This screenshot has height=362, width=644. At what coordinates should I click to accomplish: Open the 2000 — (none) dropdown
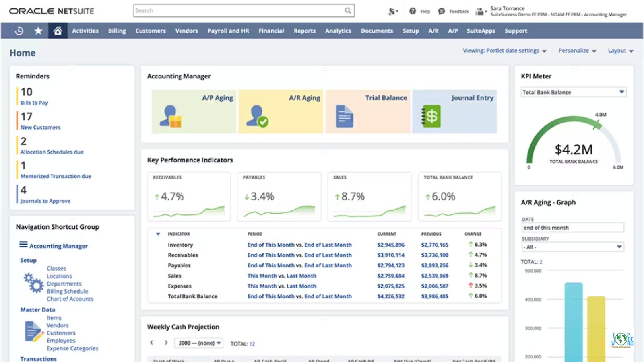(199, 343)
